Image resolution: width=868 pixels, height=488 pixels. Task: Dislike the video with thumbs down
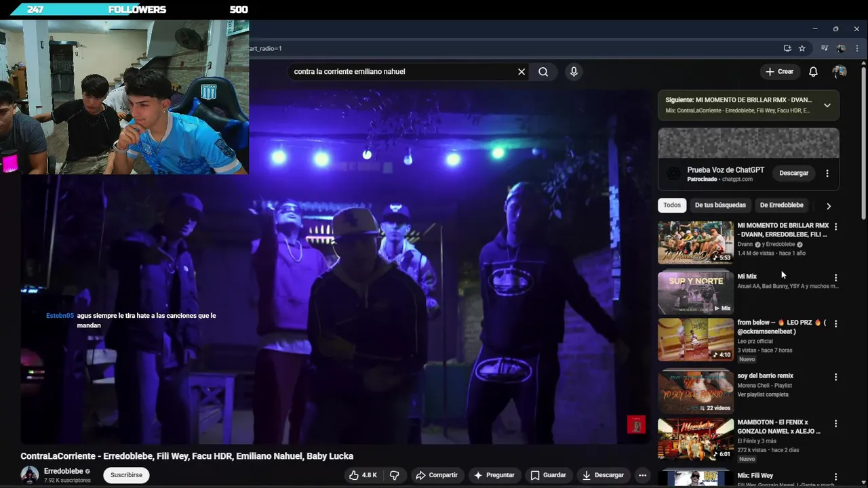coord(394,475)
